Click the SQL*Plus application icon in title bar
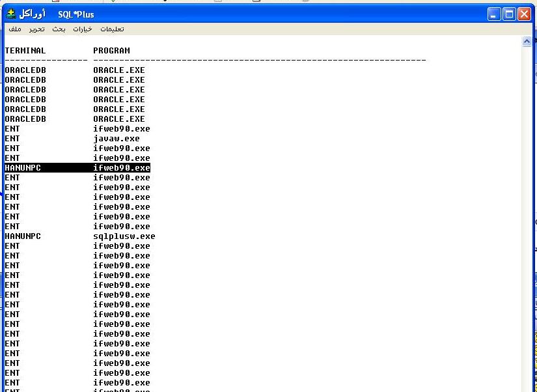 (11, 14)
